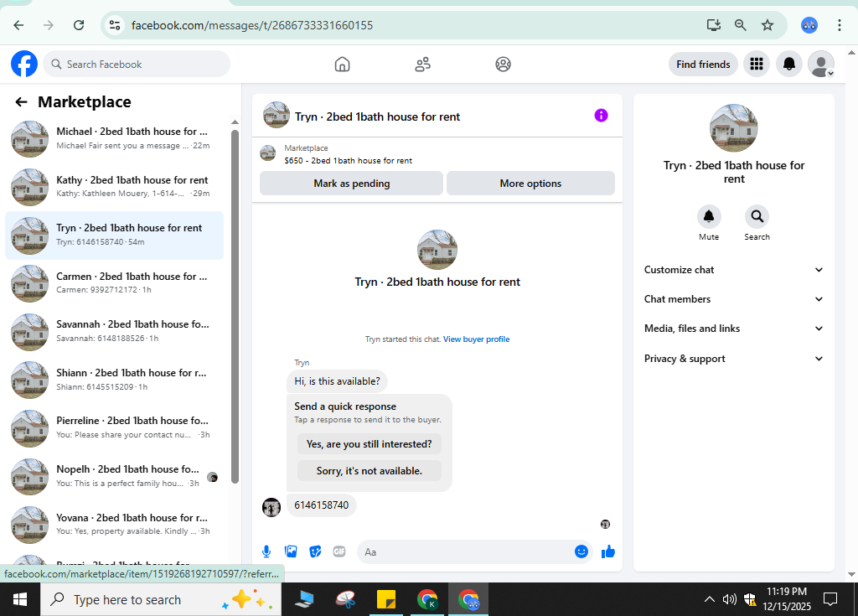Open the Friends icon in top navigation

[x=422, y=64]
